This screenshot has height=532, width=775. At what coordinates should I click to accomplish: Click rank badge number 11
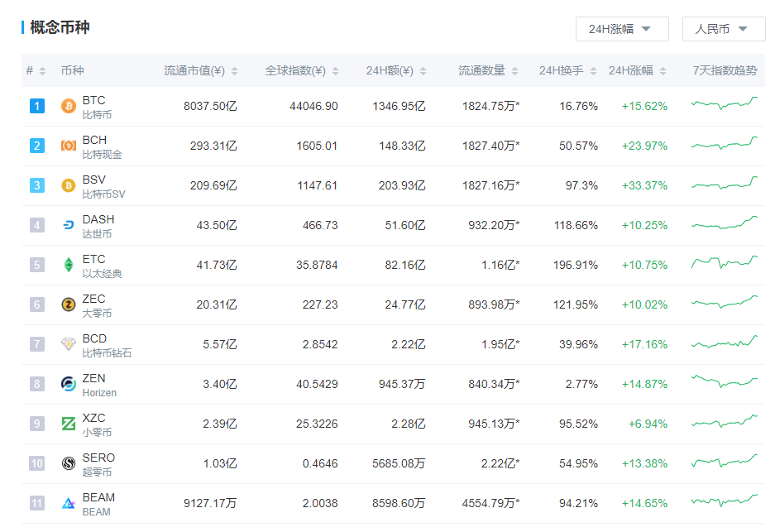point(37,503)
